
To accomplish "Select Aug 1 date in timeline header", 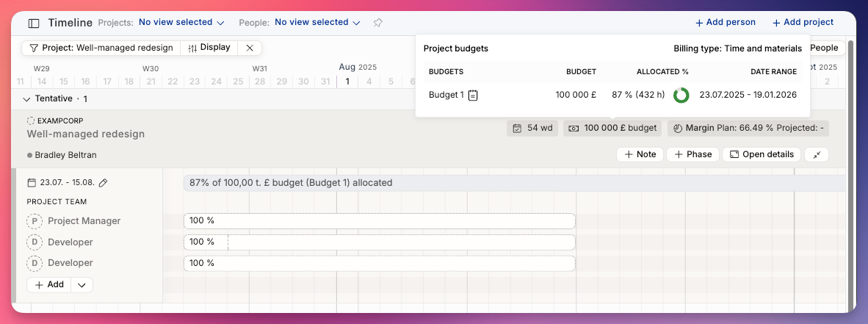I will (347, 82).
